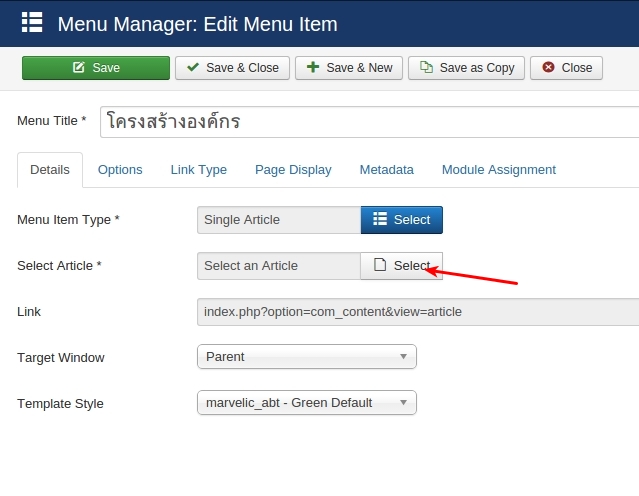Go to the Page Display tab
The image size is (639, 496).
point(293,170)
